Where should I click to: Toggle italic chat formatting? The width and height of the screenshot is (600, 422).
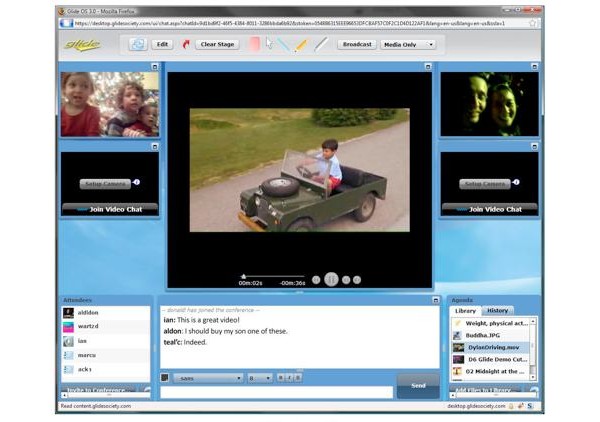pyautogui.click(x=290, y=378)
